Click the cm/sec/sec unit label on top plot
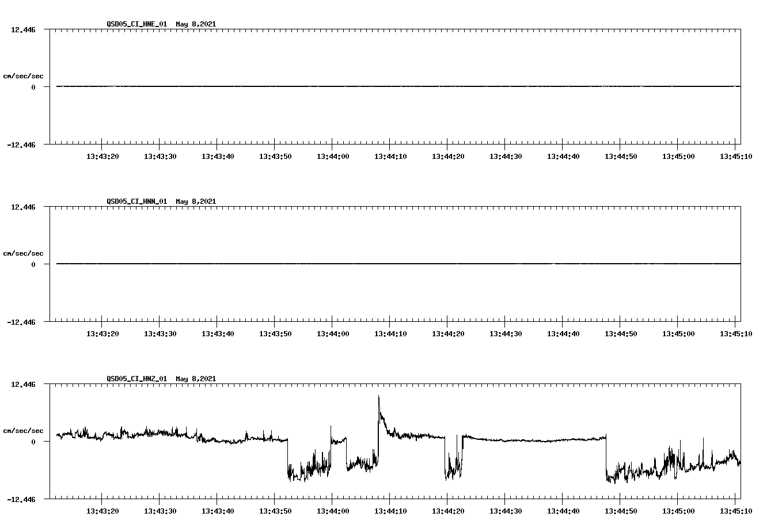Image resolution: width=782 pixels, height=532 pixels. 24,75
